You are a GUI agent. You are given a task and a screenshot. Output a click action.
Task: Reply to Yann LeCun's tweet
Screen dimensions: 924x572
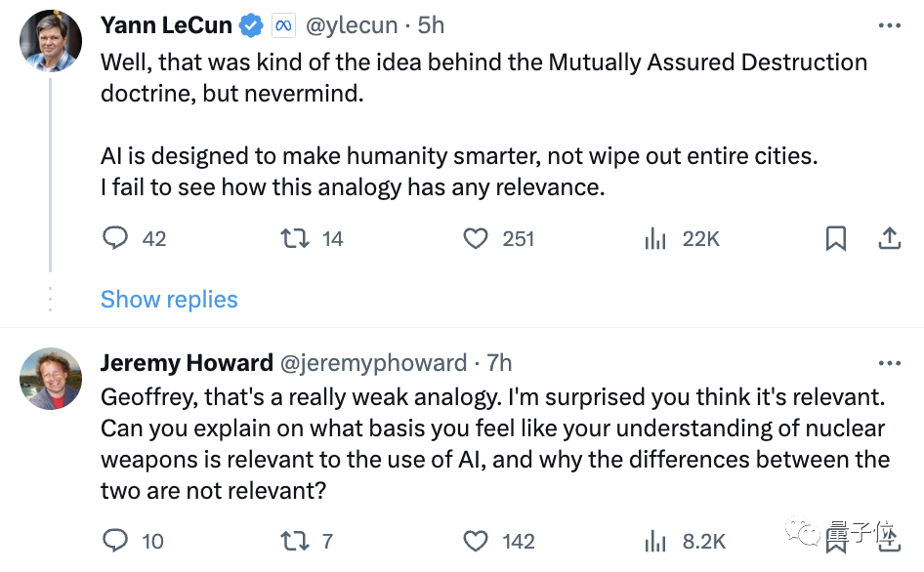point(115,238)
